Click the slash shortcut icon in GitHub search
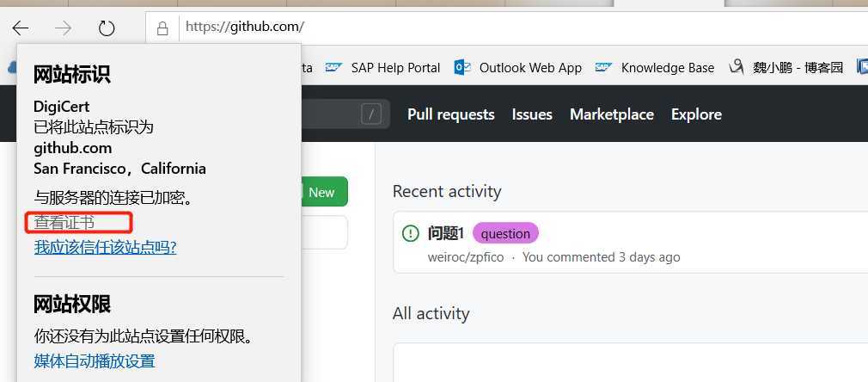Image resolution: width=868 pixels, height=382 pixels. [x=370, y=114]
